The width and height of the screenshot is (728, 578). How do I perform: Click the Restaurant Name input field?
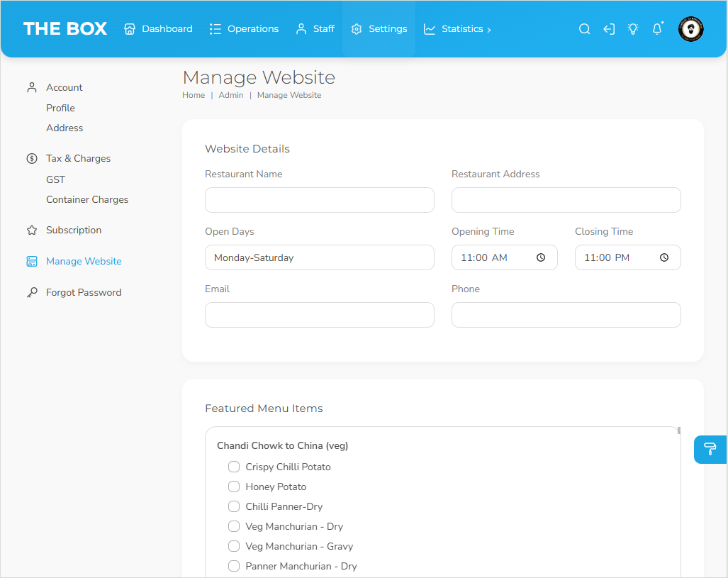pyautogui.click(x=319, y=200)
